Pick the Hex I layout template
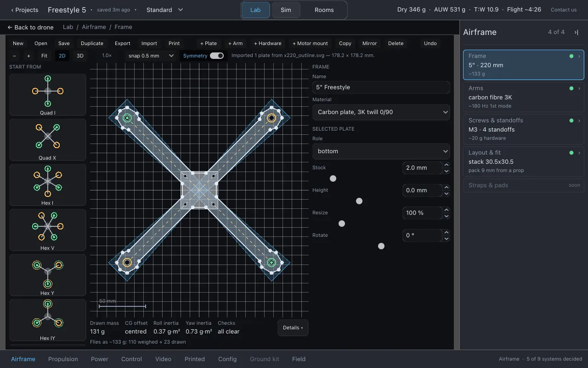This screenshot has height=368, width=588. 48,185
